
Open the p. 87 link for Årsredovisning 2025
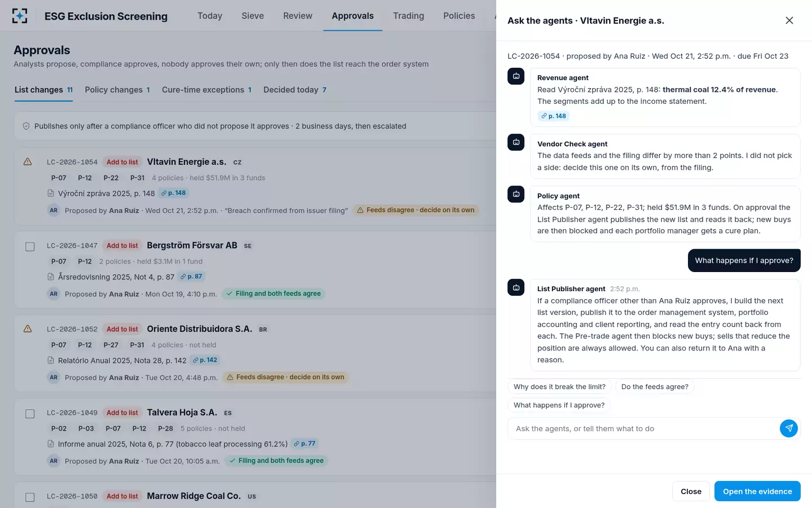coord(191,277)
